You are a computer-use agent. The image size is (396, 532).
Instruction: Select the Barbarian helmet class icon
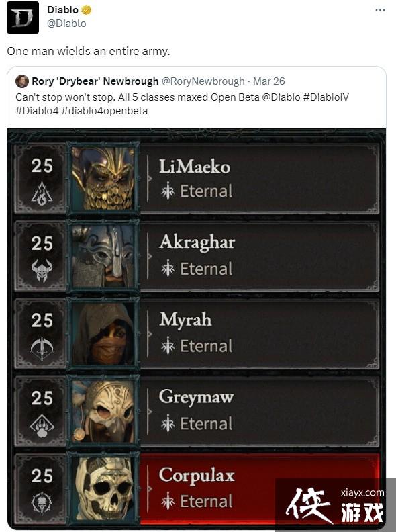pyautogui.click(x=42, y=271)
